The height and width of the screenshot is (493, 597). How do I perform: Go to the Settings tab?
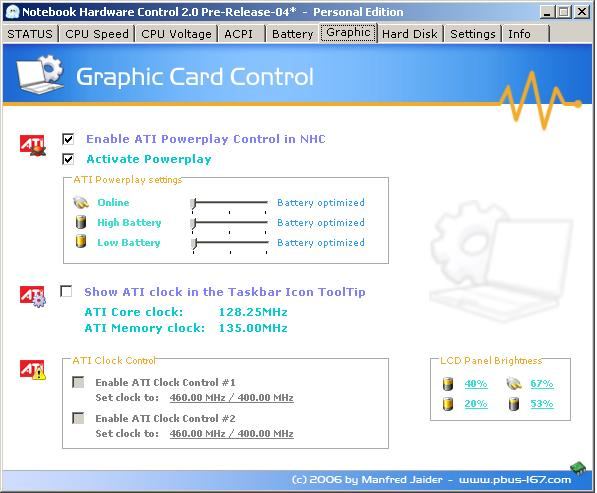point(472,34)
